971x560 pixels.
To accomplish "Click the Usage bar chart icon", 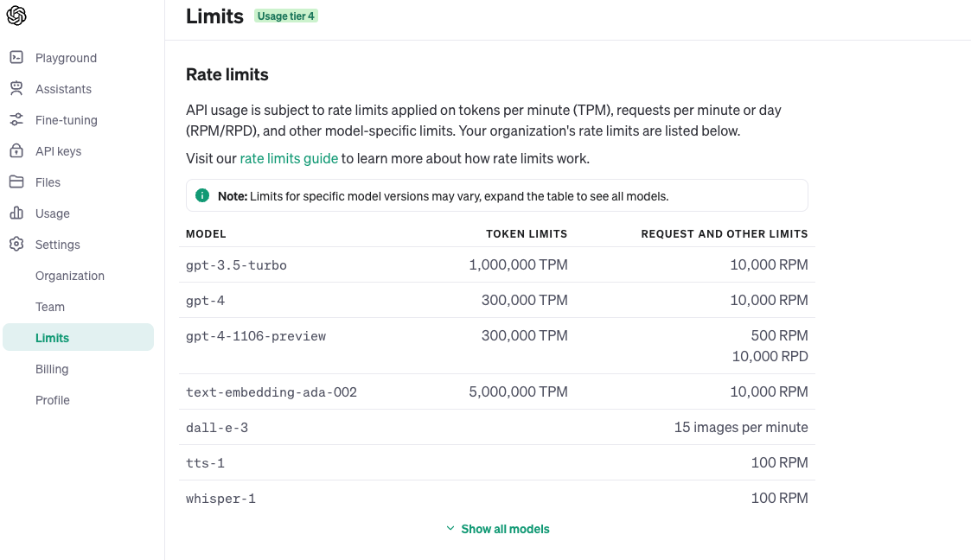I will 16,213.
